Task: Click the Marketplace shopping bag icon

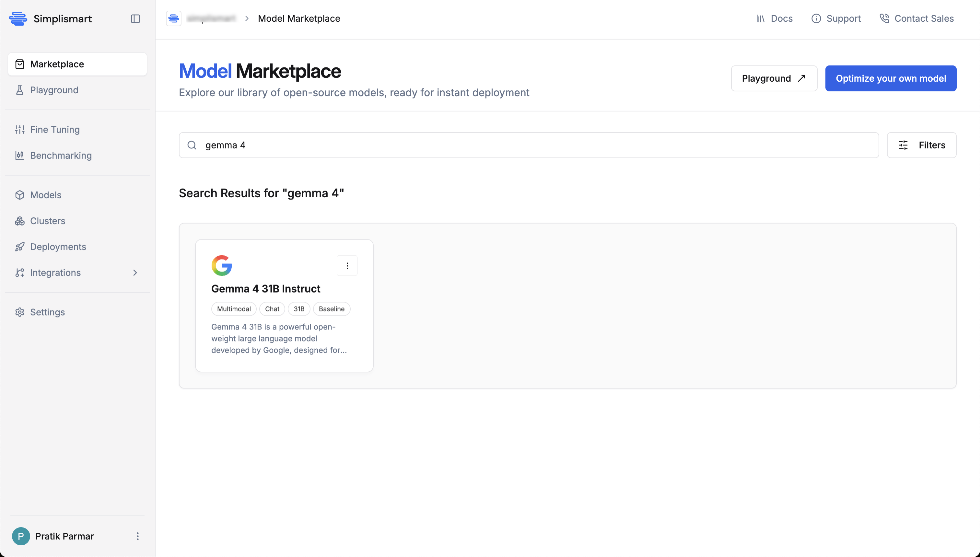Action: (x=20, y=64)
